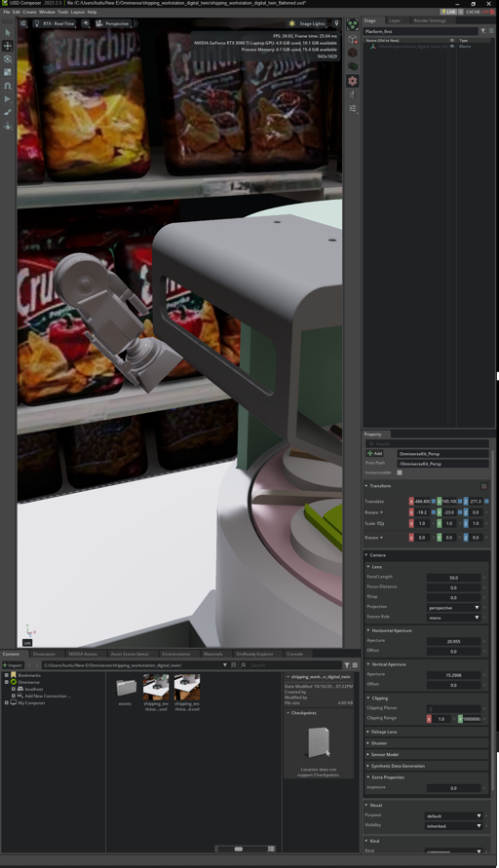The width and height of the screenshot is (499, 868).
Task: Click the Scale uniform link icon
Action: (381, 523)
